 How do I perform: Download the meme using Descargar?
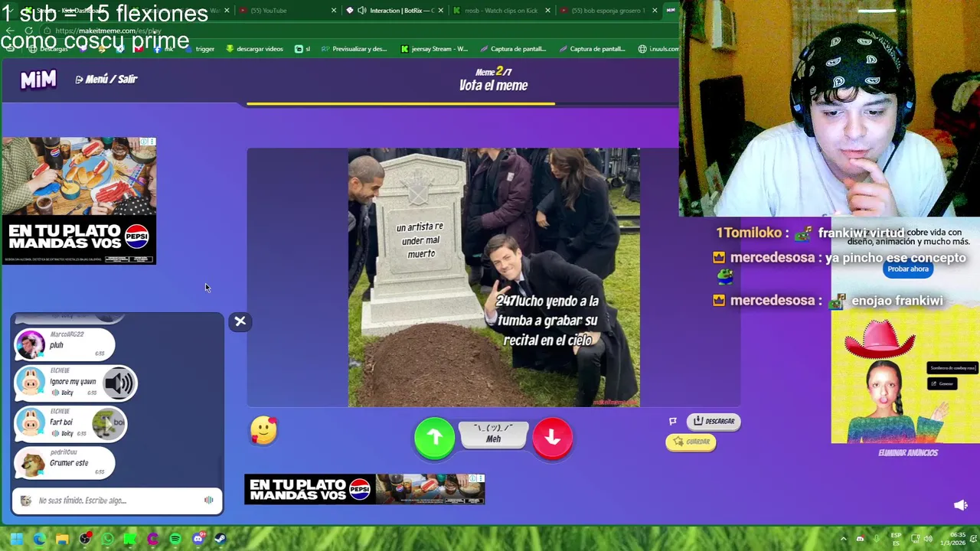[714, 421]
